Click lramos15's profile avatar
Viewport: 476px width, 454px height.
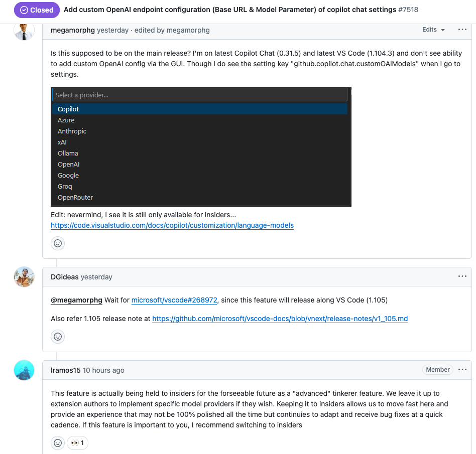pyautogui.click(x=24, y=370)
